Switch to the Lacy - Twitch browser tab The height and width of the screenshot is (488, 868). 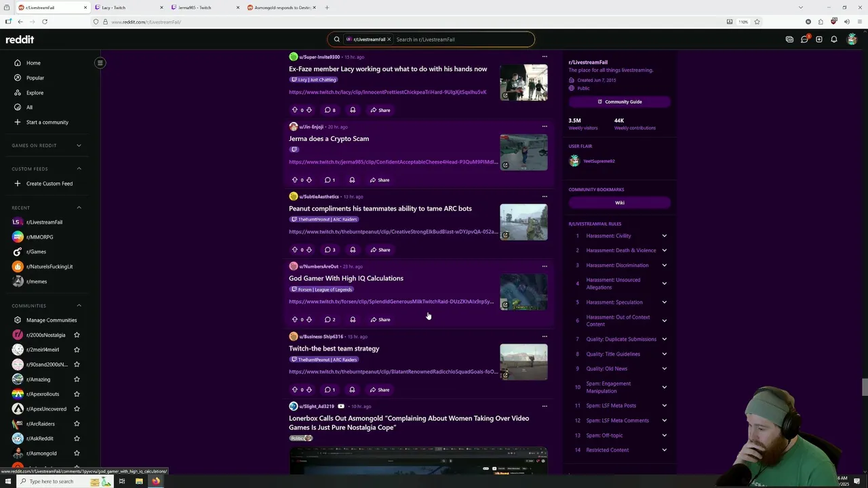point(129,7)
